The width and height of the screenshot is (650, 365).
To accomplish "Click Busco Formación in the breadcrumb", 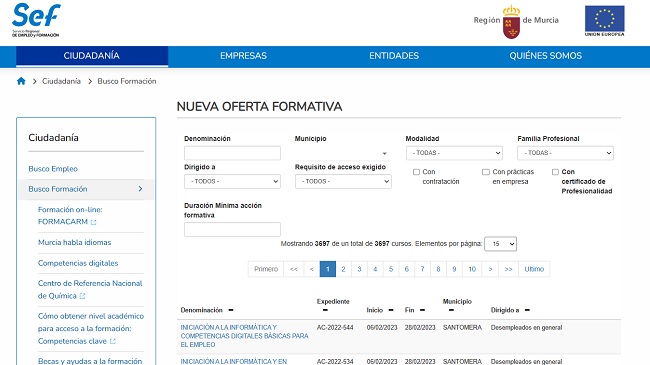I will tap(127, 81).
